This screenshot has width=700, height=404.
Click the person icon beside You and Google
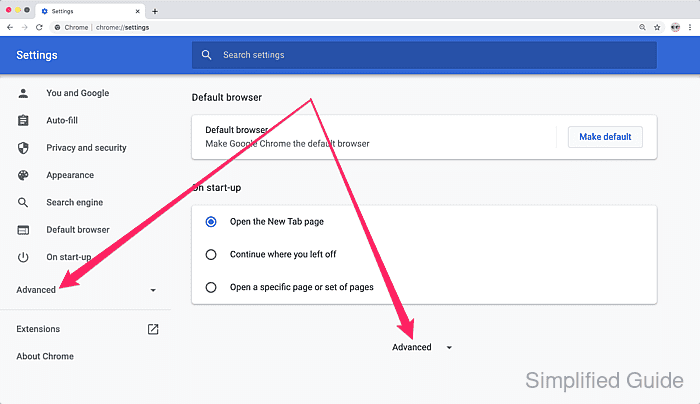click(23, 93)
